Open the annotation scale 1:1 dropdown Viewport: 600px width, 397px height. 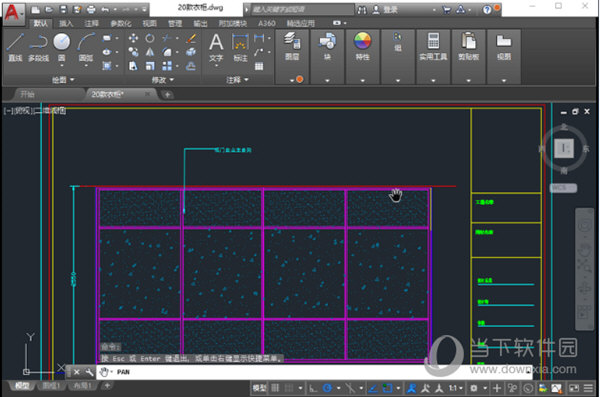click(455, 388)
